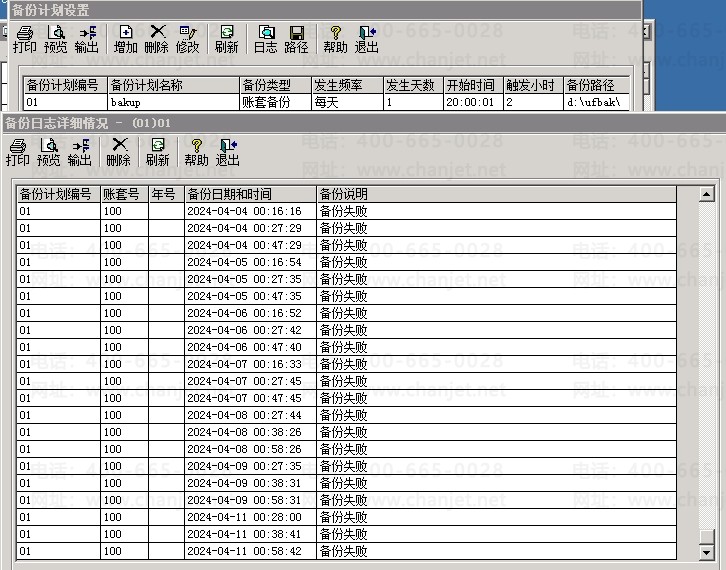Screen dimensions: 726x570
Task: Click Delete (删除) icon in backup plan settings toolbar
Action: (156, 39)
